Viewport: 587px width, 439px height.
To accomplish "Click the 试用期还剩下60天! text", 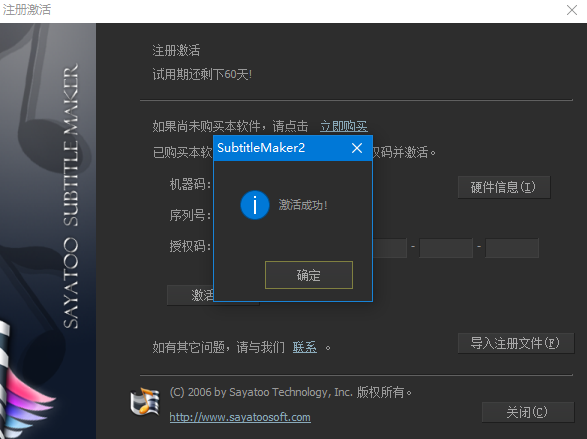I will click(202, 74).
